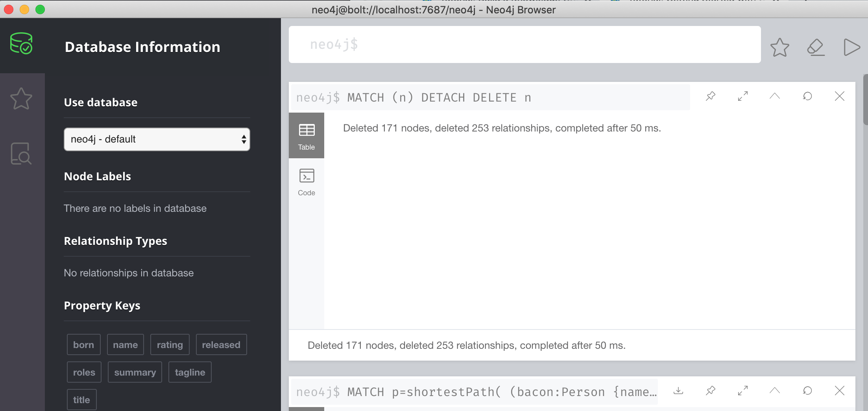
Task: Rerun the DETACH DELETE query
Action: [807, 96]
